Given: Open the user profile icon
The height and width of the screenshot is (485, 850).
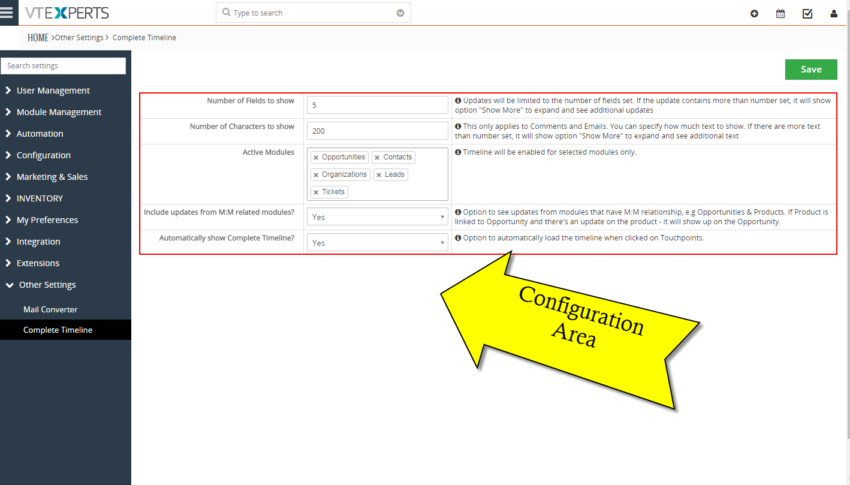Looking at the screenshot, I should pos(834,14).
